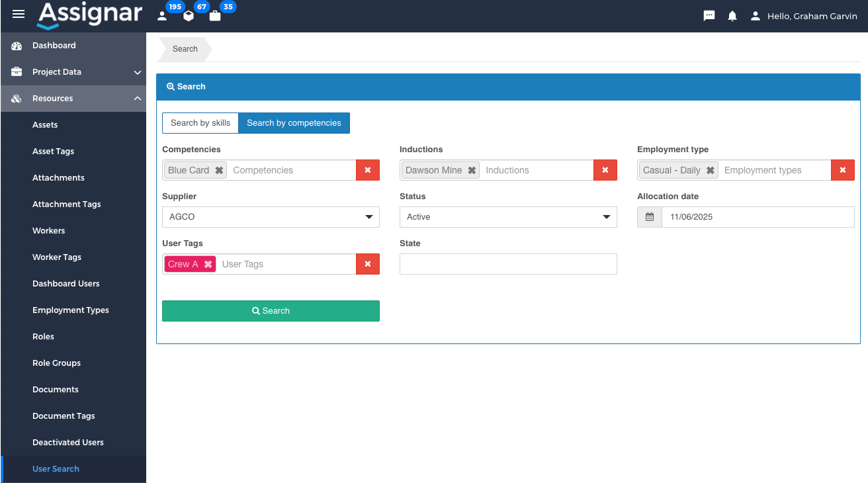Click the Employment types input field
Image resolution: width=868 pixels, height=483 pixels.
[x=775, y=170]
